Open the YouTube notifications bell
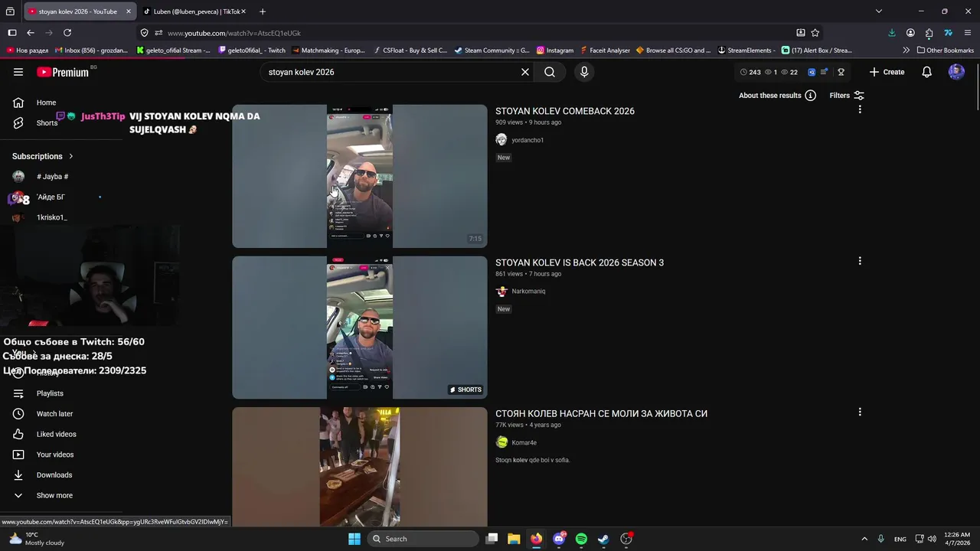Screen dimensions: 980x551 point(926,72)
